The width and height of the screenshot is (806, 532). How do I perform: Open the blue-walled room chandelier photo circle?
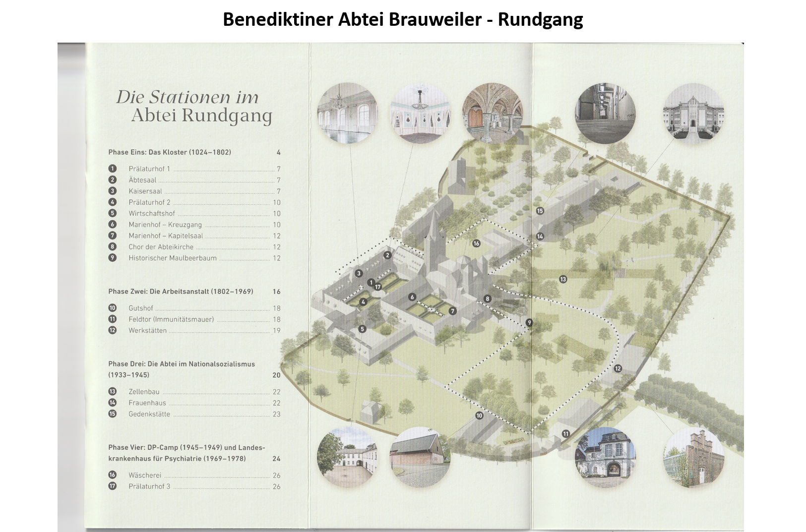click(x=420, y=113)
